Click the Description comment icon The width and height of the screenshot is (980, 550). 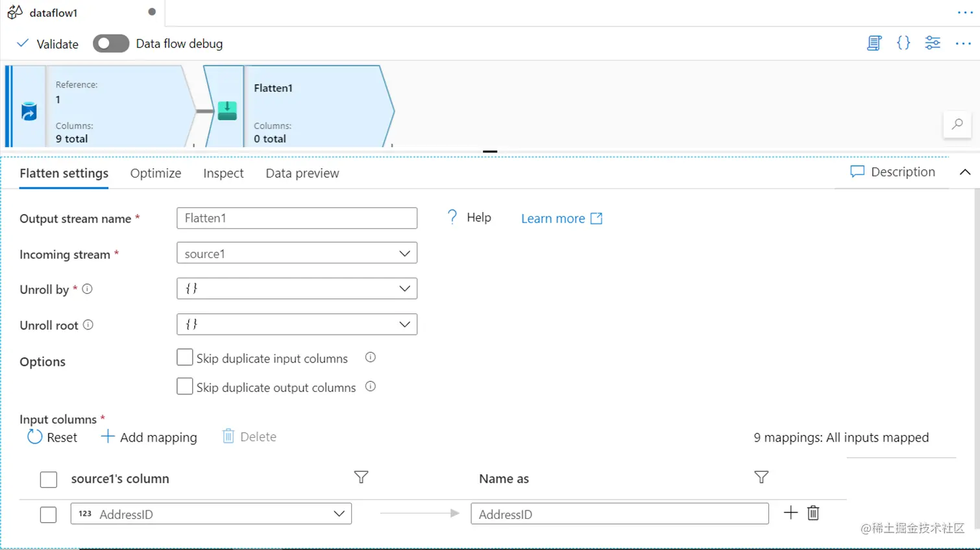pyautogui.click(x=857, y=172)
